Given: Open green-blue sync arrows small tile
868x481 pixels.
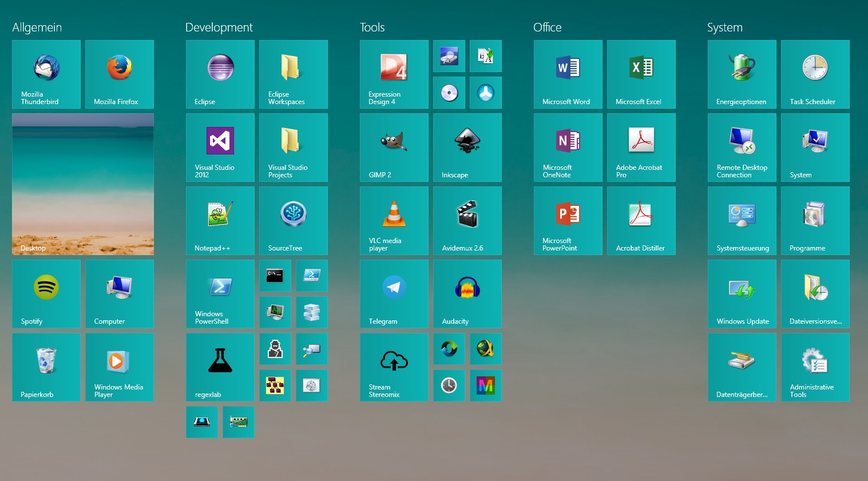Looking at the screenshot, I should click(x=449, y=349).
